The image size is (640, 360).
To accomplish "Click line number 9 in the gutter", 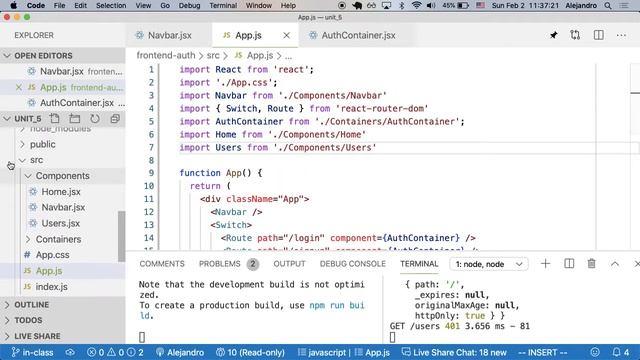I will [151, 173].
